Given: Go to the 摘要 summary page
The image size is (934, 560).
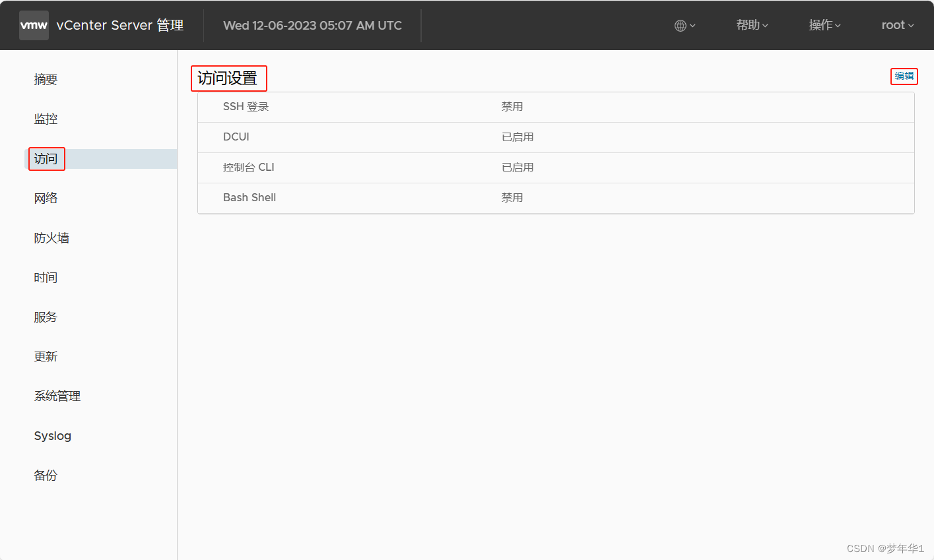Looking at the screenshot, I should (46, 79).
